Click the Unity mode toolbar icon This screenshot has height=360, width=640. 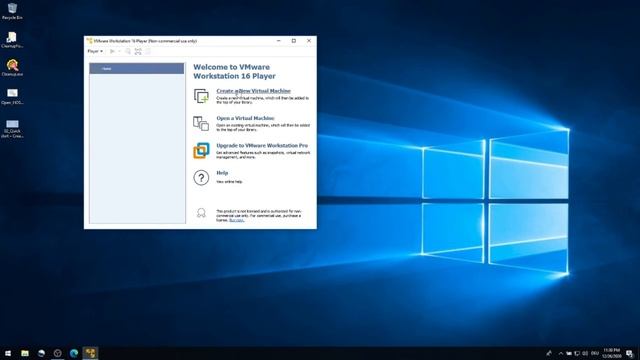tap(148, 51)
